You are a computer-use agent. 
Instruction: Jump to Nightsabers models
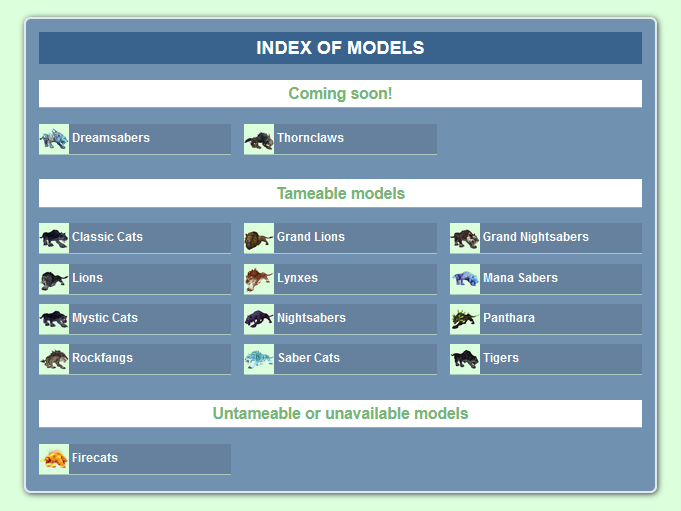tap(311, 318)
